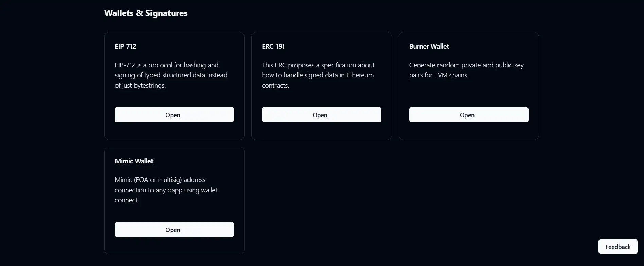Screen dimensions: 644x266
Task: Click the word "contracts." in ERC-191 card
Action: pyautogui.click(x=275, y=85)
